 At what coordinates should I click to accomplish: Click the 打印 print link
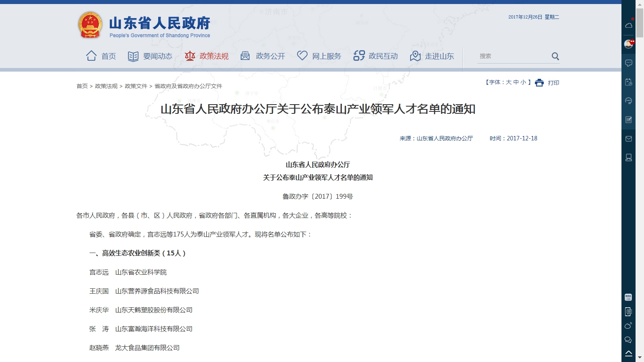[x=553, y=83]
